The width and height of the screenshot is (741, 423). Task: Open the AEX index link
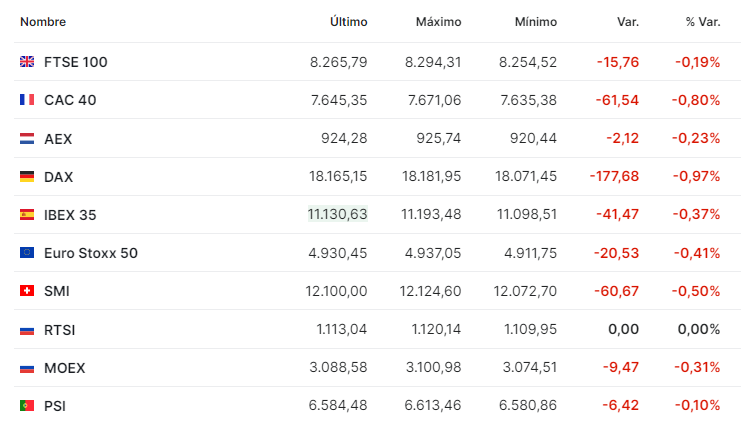pyautogui.click(x=58, y=139)
